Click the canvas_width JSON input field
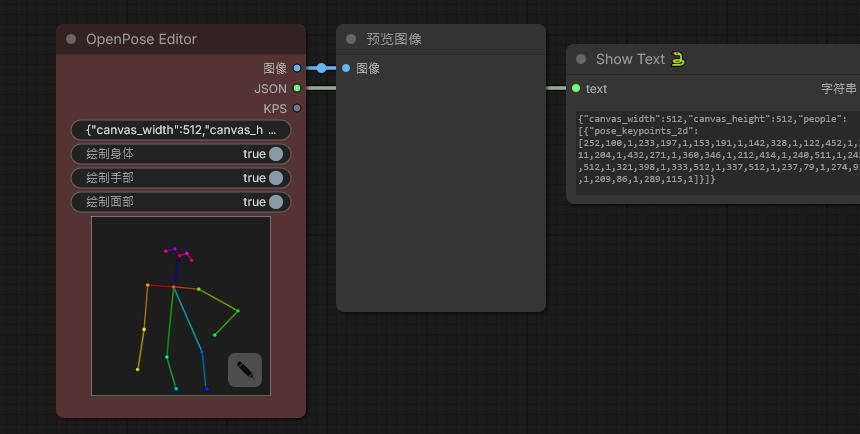860x434 pixels. tap(181, 130)
